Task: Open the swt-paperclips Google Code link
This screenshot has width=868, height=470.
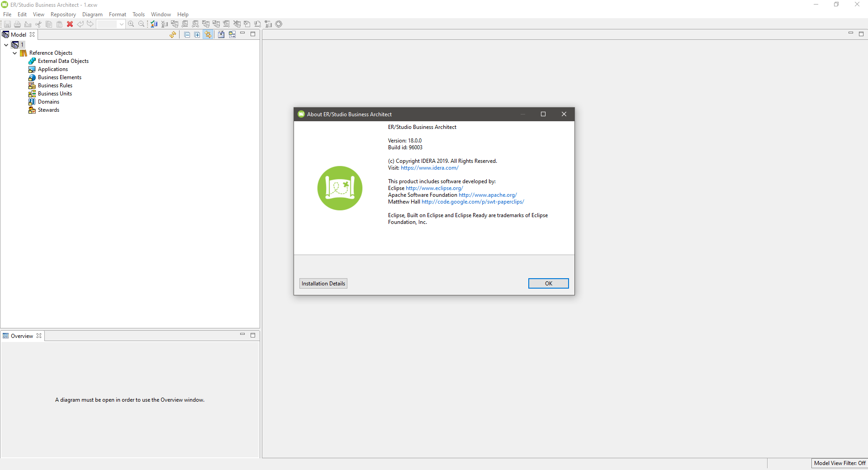Action: tap(473, 202)
